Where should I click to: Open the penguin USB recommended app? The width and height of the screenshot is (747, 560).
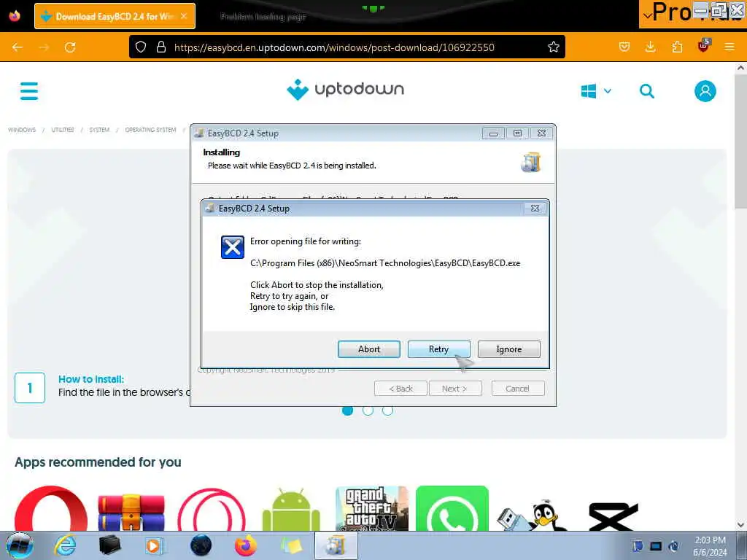tap(532, 514)
